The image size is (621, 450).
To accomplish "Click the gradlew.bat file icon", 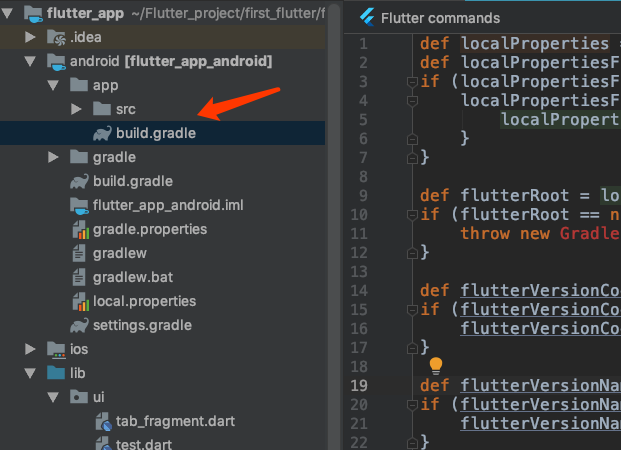I will [79, 277].
